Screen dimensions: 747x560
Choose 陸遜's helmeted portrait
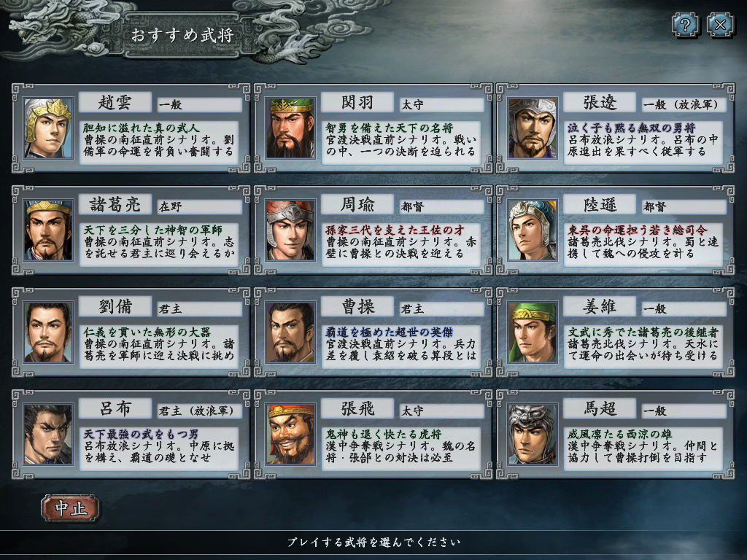(x=533, y=230)
